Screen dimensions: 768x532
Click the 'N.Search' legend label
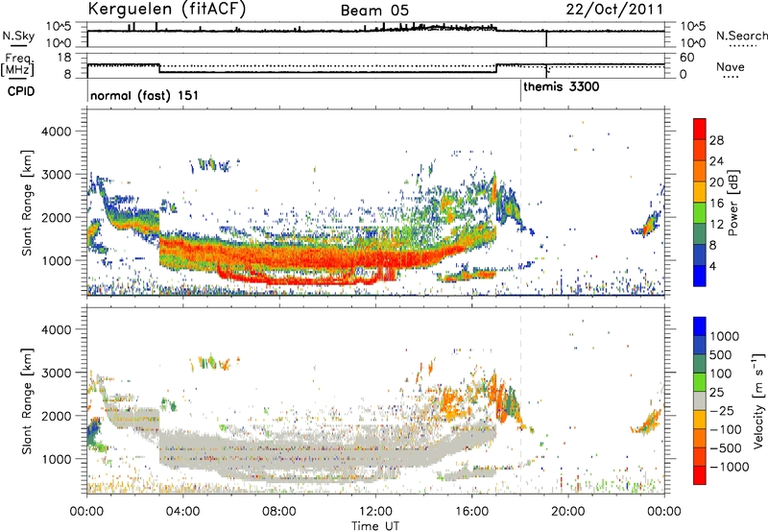point(741,36)
